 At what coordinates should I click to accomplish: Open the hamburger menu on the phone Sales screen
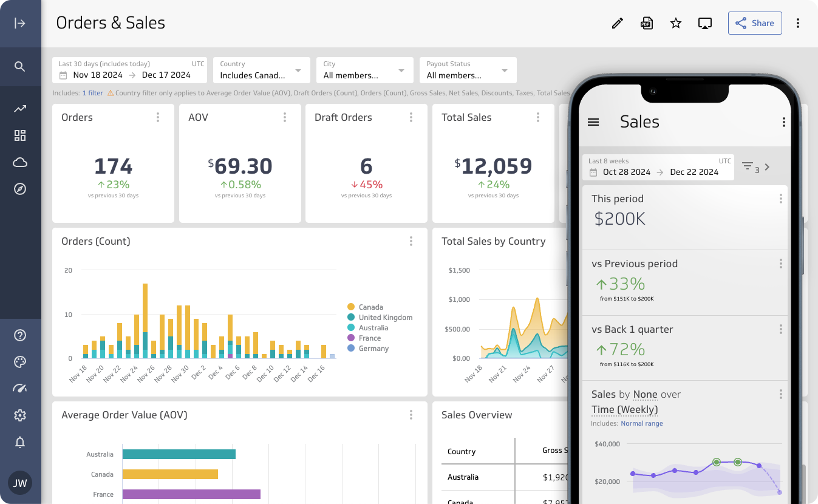pyautogui.click(x=593, y=121)
